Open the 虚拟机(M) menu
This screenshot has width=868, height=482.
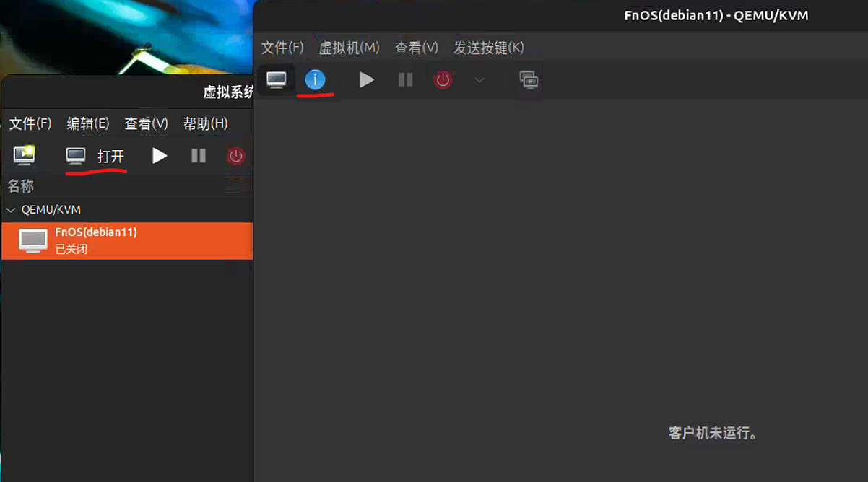pyautogui.click(x=350, y=47)
